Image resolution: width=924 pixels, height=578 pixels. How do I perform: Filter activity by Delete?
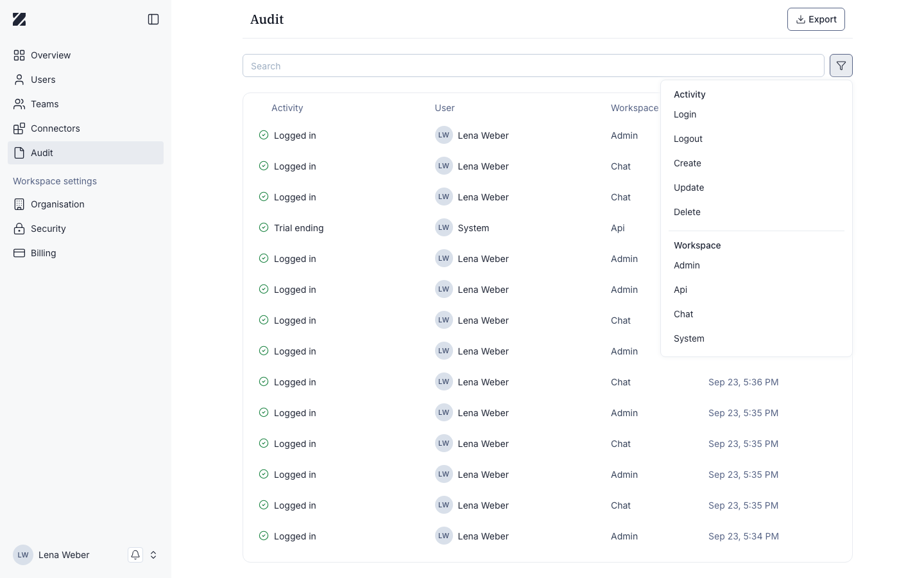757,212
